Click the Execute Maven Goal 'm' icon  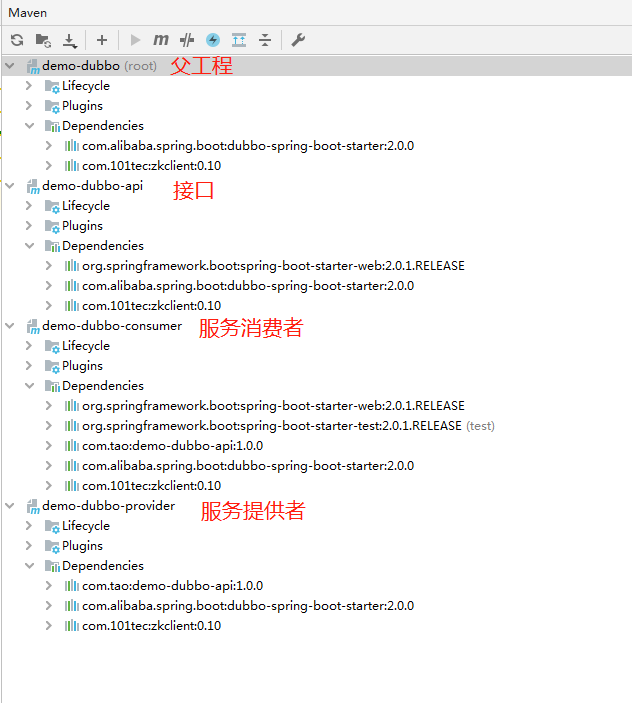point(160,40)
